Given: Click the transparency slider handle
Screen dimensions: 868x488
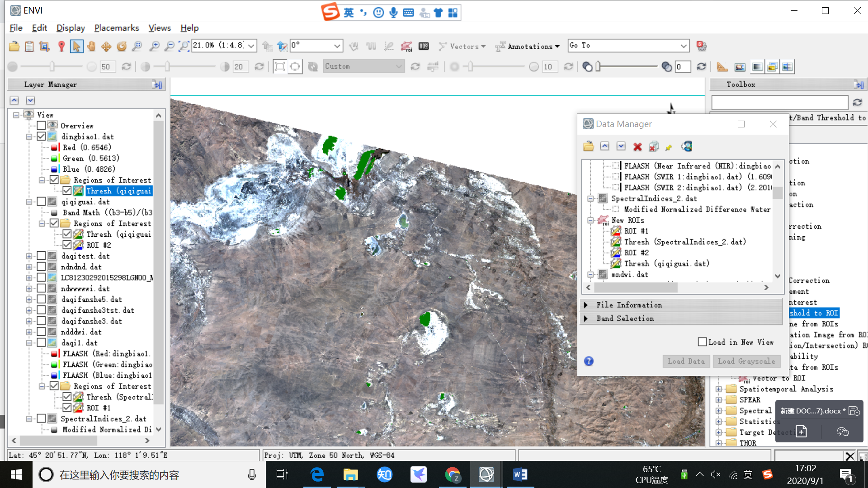Looking at the screenshot, I should click(598, 67).
